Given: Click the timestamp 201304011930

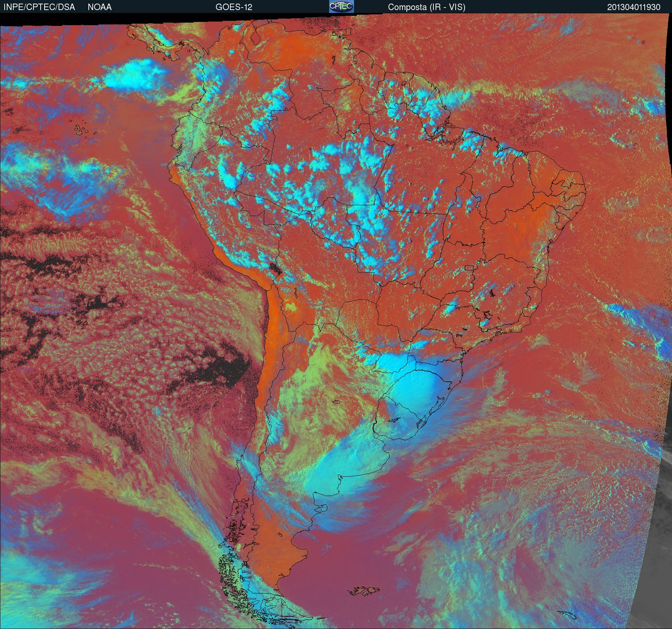Looking at the screenshot, I should (x=634, y=7).
